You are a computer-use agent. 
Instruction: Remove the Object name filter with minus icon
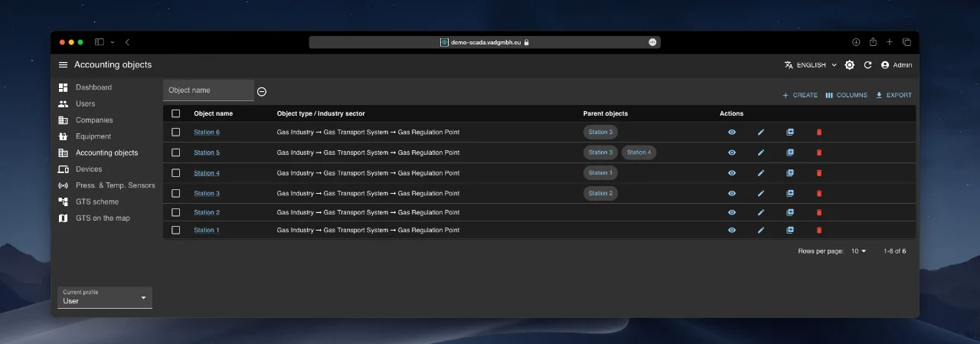pos(262,91)
